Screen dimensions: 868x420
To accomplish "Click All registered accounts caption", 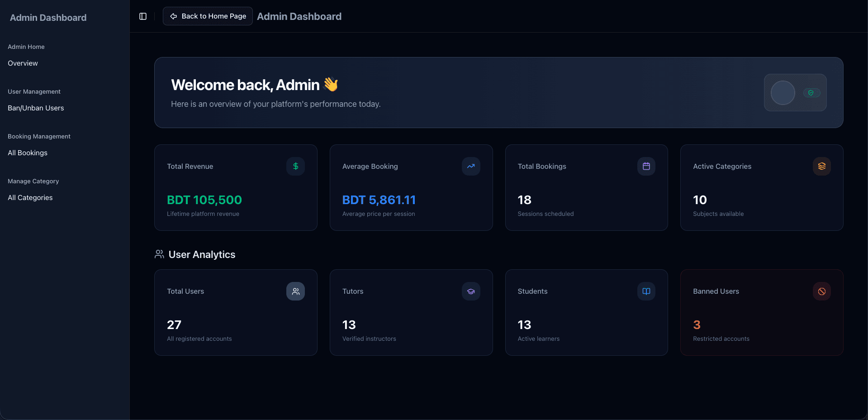I will 199,339.
